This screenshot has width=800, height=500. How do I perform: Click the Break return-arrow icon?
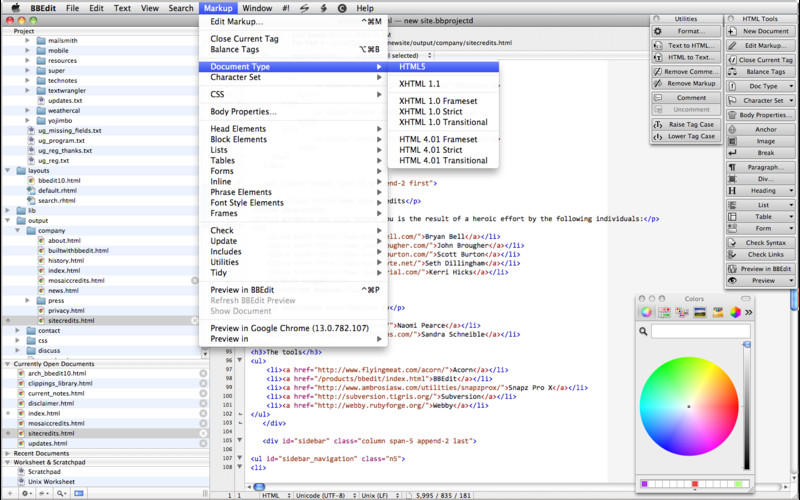click(732, 153)
